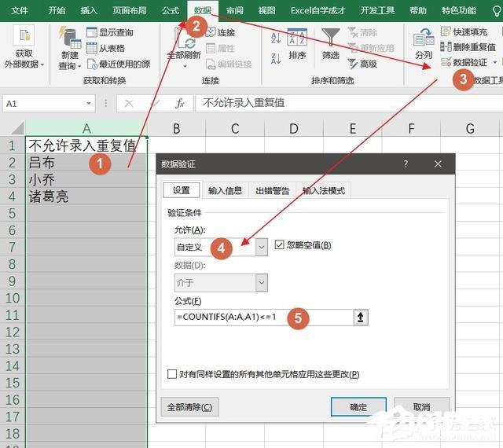This screenshot has height=448, width=503.
Task: Switch to the 公式 ribbon tab
Action: (x=171, y=10)
